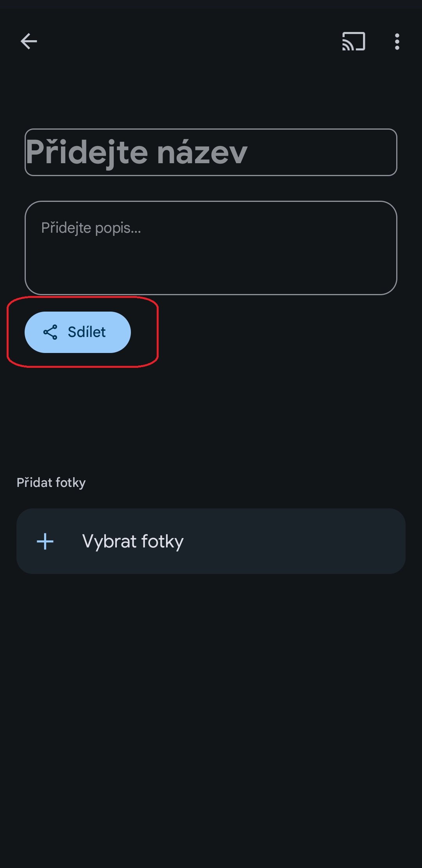Viewport: 422px width, 868px height.
Task: Click the Přidejte popis description box
Action: click(x=211, y=248)
